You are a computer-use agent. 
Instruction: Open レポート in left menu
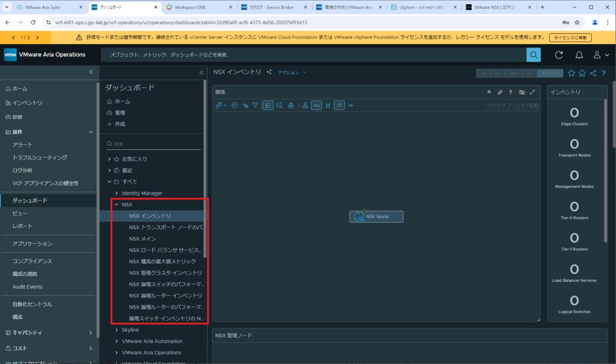(x=22, y=226)
